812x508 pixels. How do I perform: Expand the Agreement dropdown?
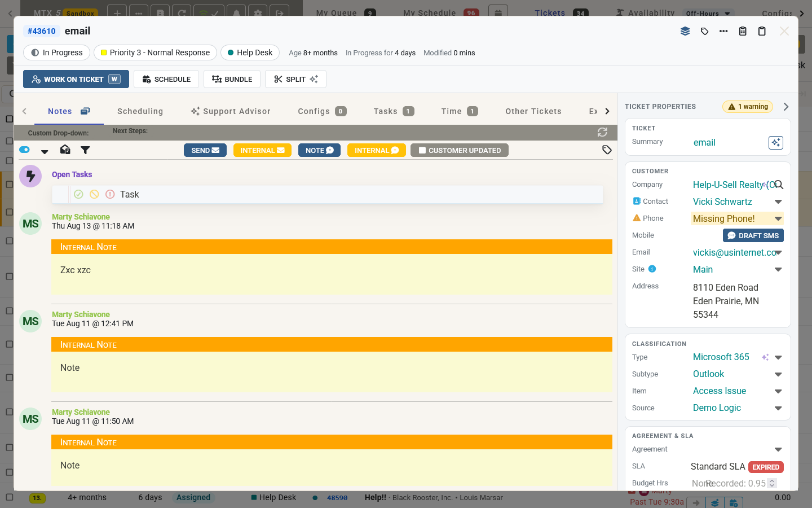(778, 449)
